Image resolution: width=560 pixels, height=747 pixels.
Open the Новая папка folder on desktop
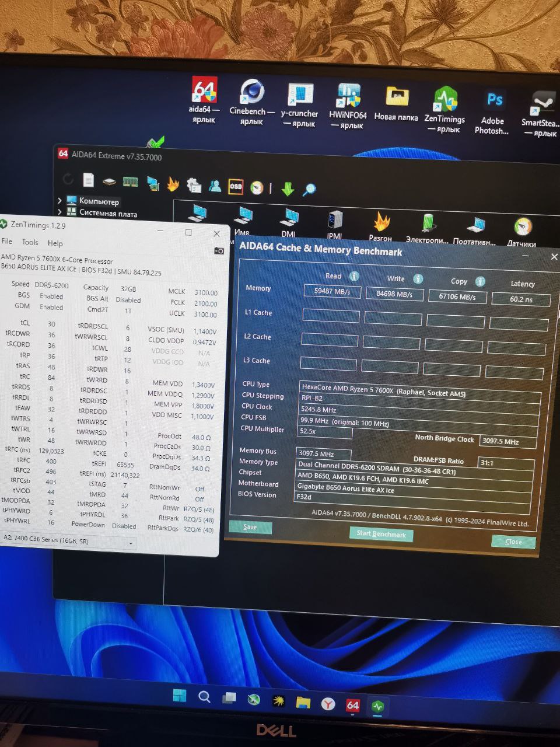tap(397, 103)
